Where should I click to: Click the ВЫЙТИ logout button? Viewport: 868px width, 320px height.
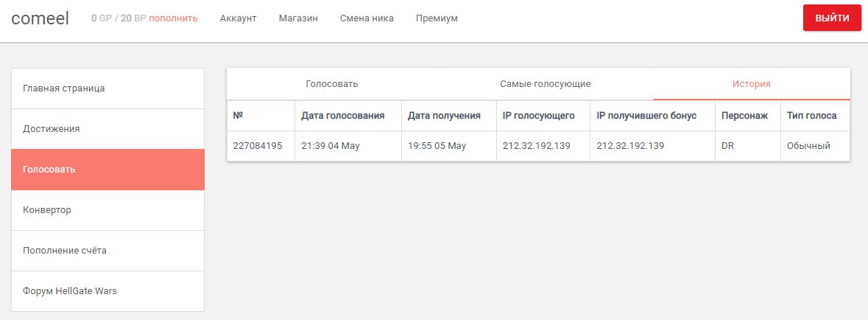point(832,18)
